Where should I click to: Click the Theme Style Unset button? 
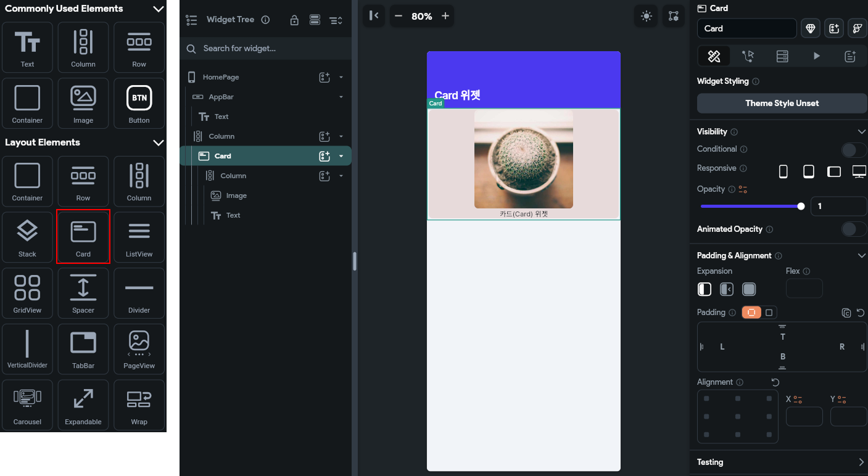(782, 104)
